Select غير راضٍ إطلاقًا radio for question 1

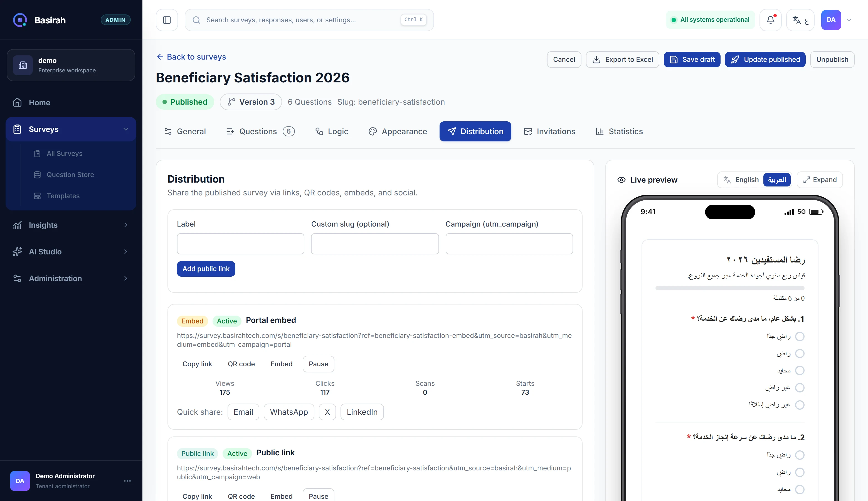[x=800, y=405]
